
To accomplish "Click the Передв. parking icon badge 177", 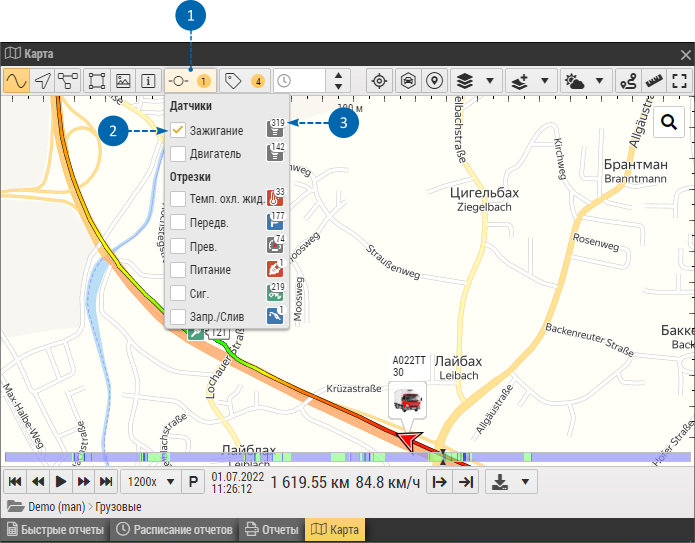I will tap(275, 221).
